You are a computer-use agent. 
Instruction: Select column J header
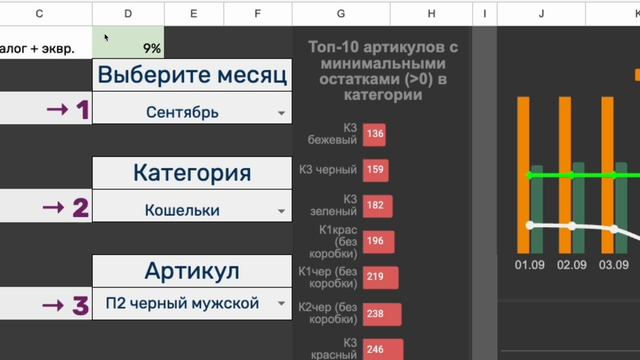click(x=541, y=14)
